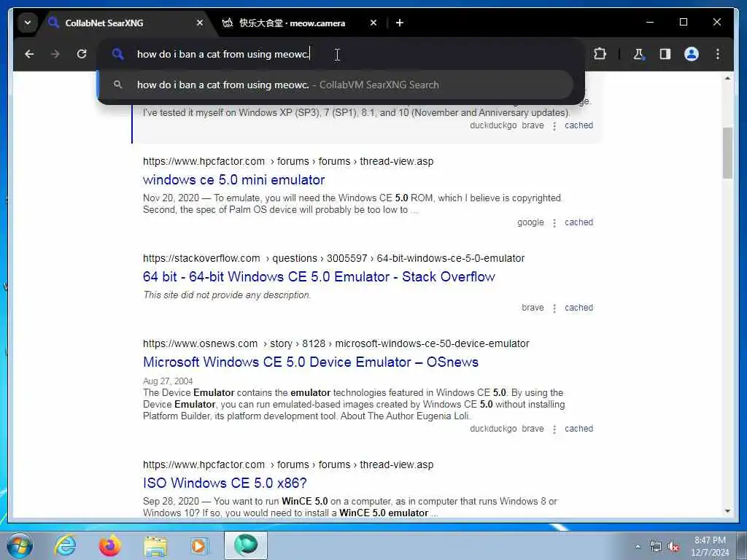This screenshot has height=560, width=747.
Task: Click the 'google' engine label
Action: click(x=530, y=222)
